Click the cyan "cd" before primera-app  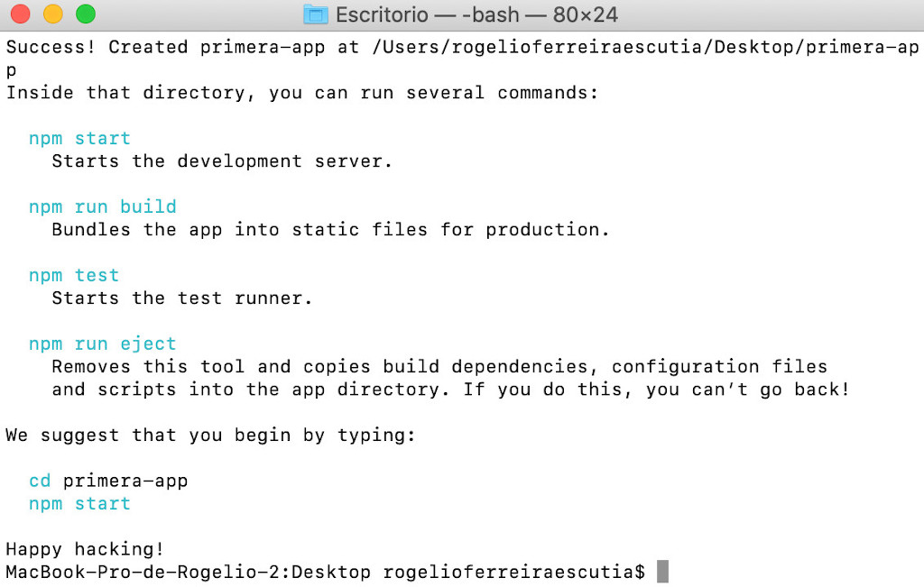pos(40,481)
